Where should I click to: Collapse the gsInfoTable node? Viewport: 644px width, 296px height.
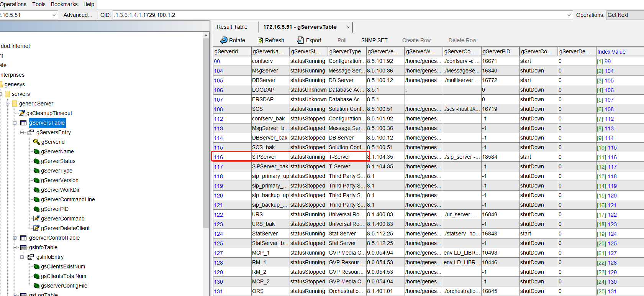click(15, 247)
